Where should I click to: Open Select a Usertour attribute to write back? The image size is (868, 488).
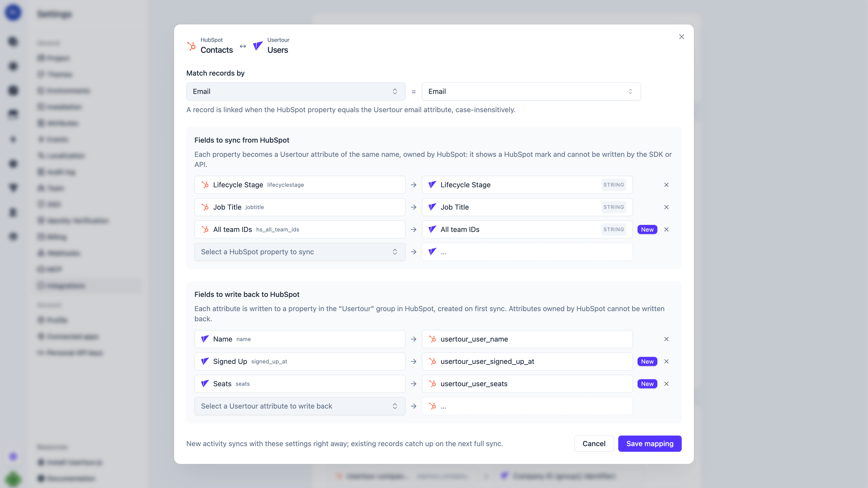click(299, 406)
